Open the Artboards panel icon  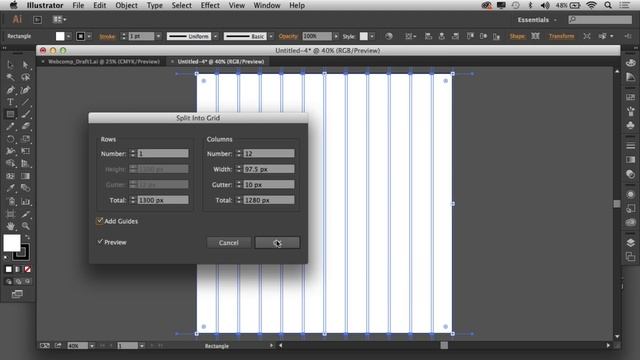pyautogui.click(x=631, y=257)
